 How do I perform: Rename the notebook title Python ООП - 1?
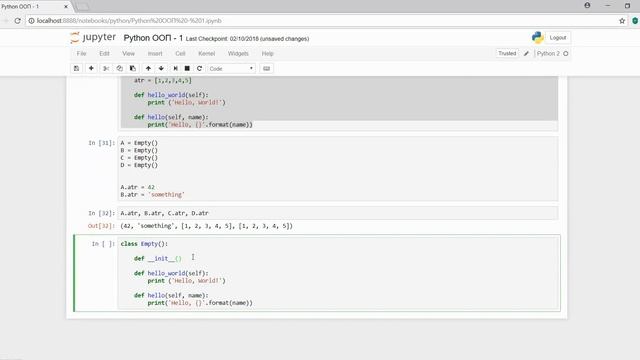click(153, 38)
